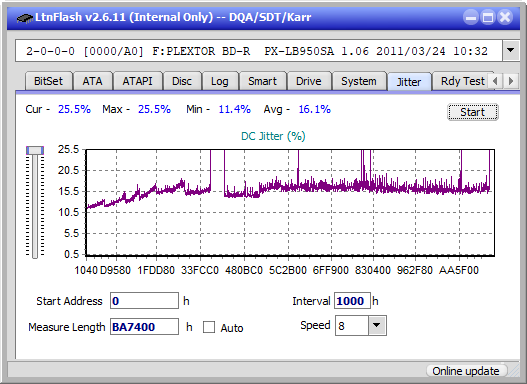Click the AA5F00 axis label
Image resolution: width=527 pixels, height=384 pixels.
click(x=459, y=270)
